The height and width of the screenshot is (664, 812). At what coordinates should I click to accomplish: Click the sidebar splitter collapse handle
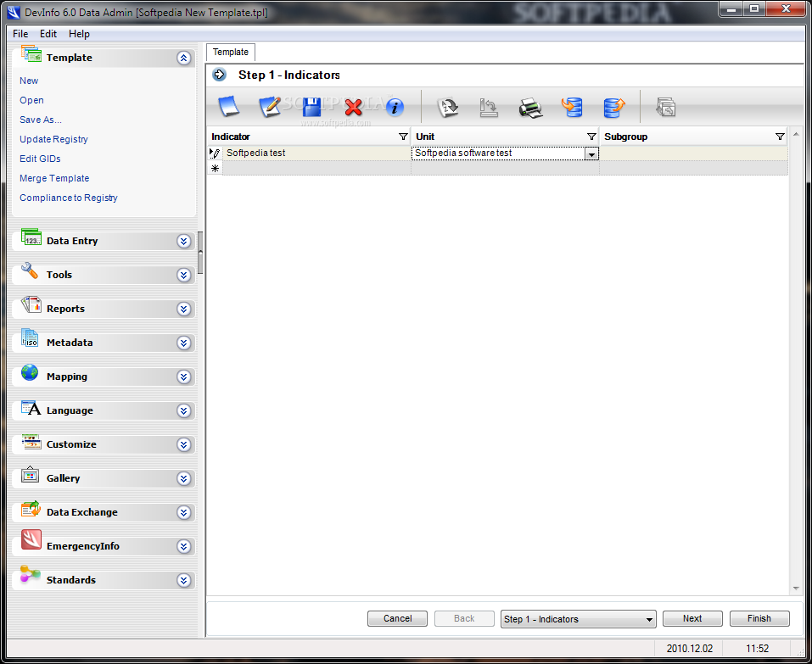(200, 253)
